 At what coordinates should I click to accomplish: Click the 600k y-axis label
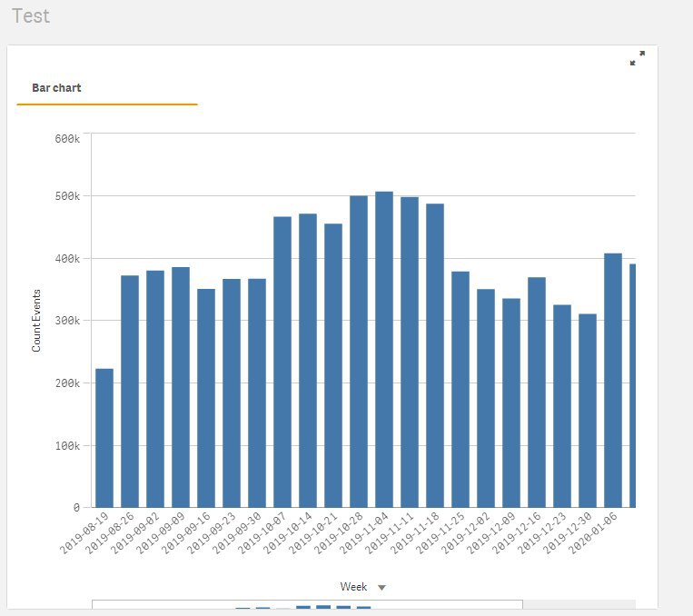[x=67, y=139]
